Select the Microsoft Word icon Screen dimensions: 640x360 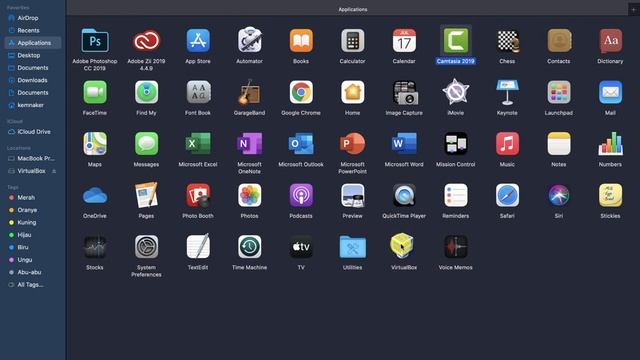tap(404, 144)
